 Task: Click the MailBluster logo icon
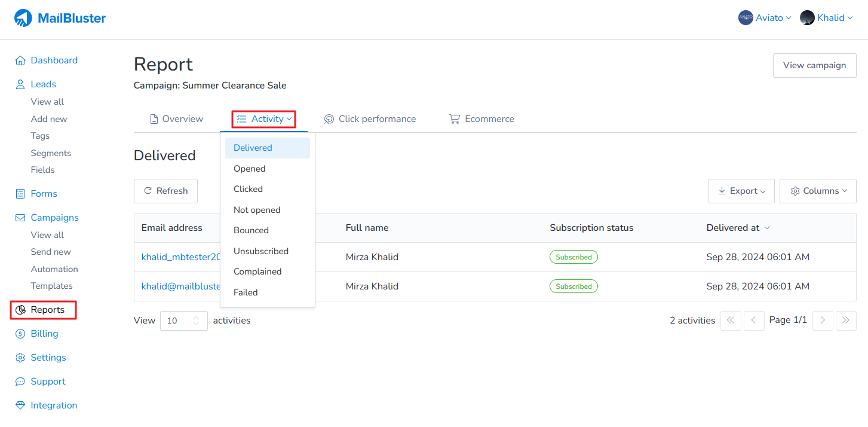(23, 18)
